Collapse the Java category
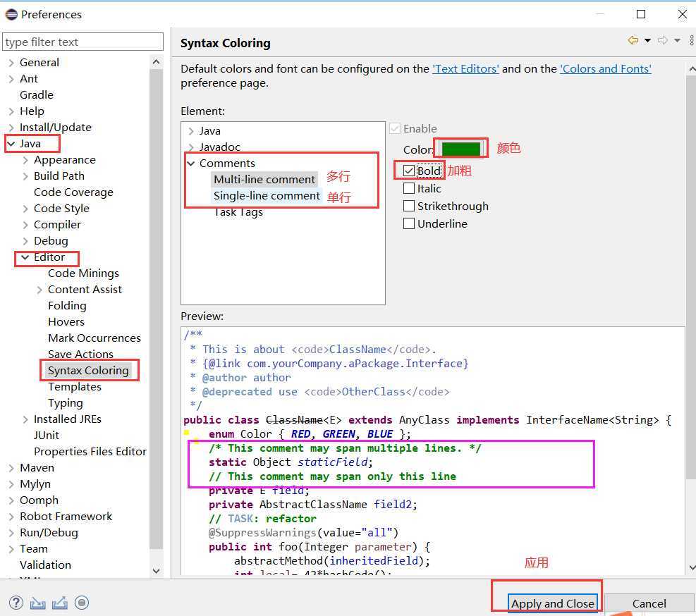696x616 pixels. (11, 144)
